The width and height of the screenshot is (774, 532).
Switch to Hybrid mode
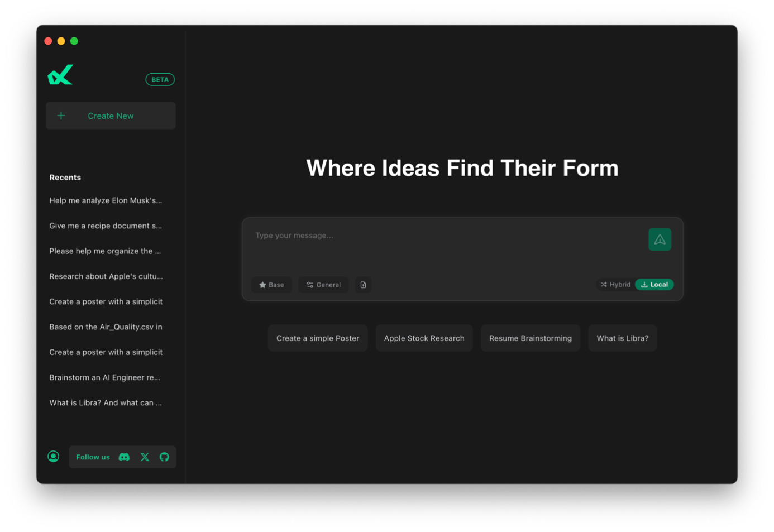(615, 285)
